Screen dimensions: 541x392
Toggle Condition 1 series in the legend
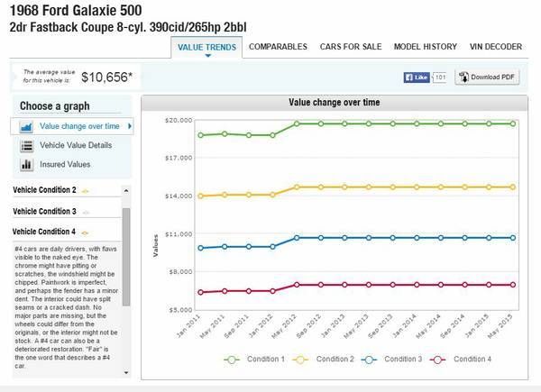(x=254, y=360)
